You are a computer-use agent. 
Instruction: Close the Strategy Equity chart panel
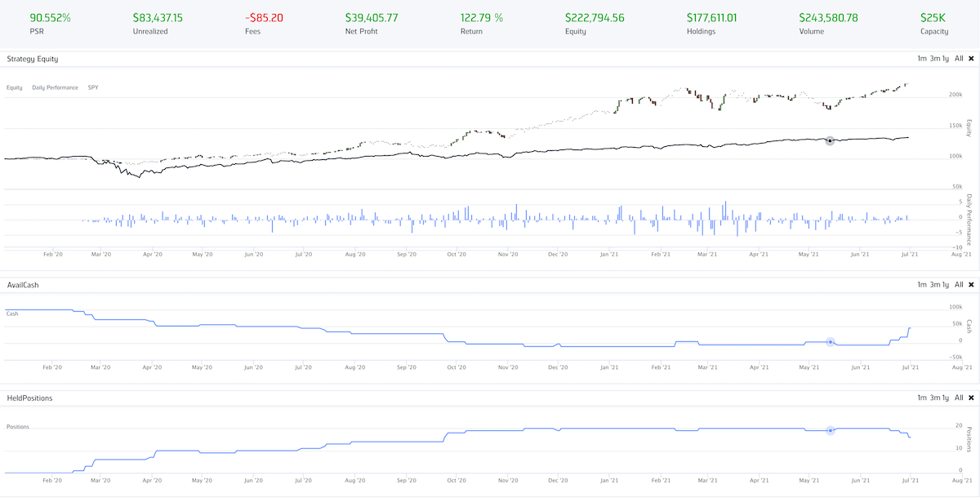tap(970, 59)
